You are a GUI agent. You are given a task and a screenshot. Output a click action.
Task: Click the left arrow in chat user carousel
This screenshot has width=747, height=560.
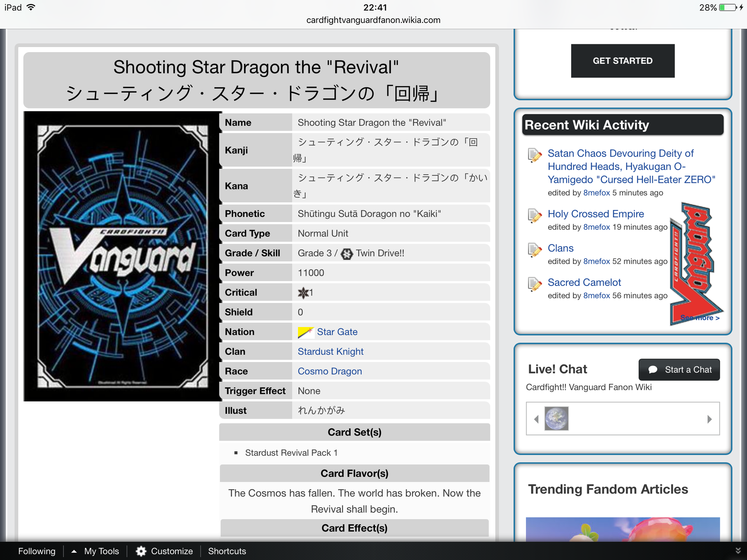click(537, 419)
